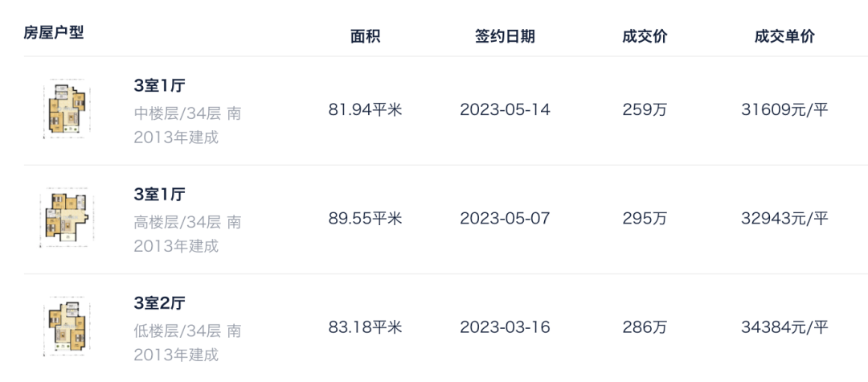The height and width of the screenshot is (382, 868).
Task: Click the 34384元/平 unit price
Action: [784, 327]
